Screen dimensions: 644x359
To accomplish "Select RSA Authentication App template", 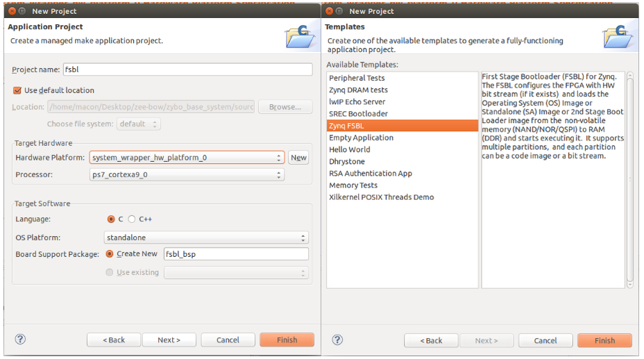I will click(x=402, y=174).
